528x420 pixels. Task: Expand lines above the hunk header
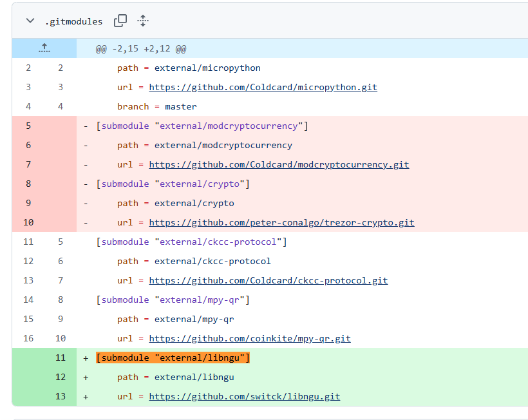tap(44, 48)
